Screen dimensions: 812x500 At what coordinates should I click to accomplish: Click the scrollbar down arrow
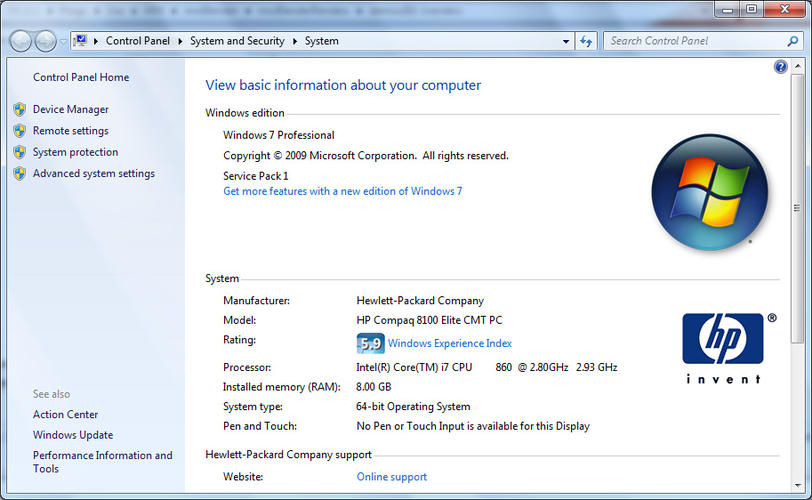(797, 486)
